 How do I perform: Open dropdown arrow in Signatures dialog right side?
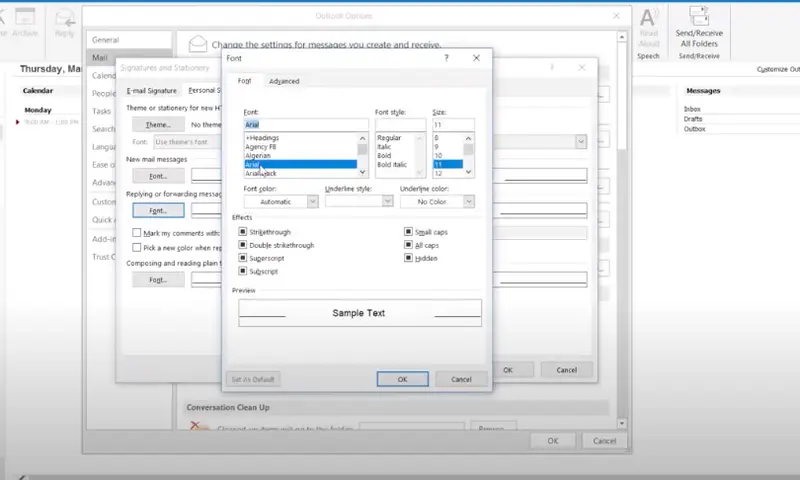click(x=581, y=142)
